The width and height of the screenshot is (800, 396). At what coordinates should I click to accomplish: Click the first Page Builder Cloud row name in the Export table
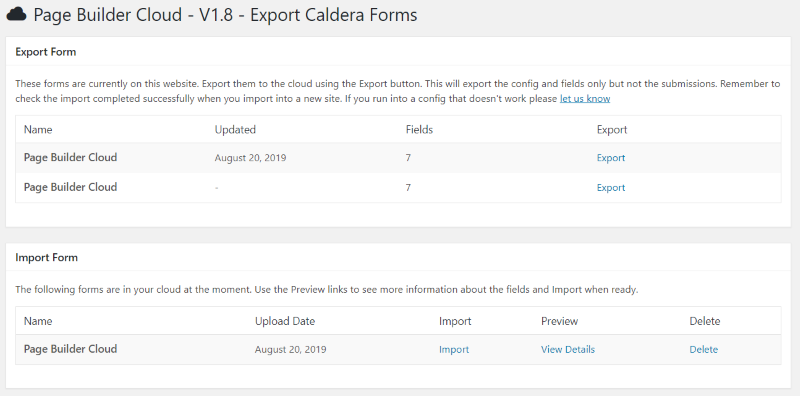point(70,157)
